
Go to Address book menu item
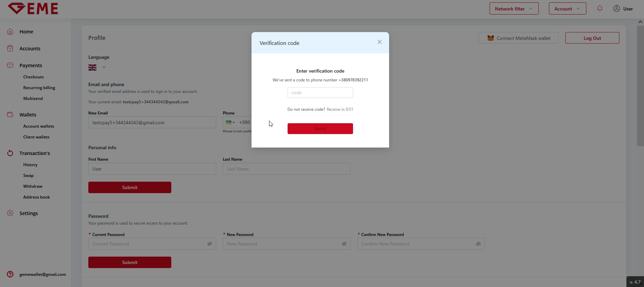36,197
